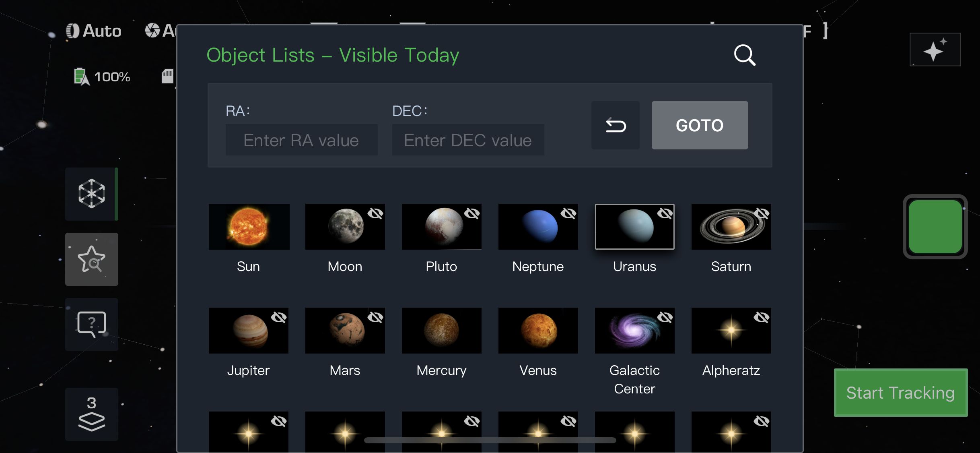Screen dimensions: 980x453
Task: Toggle the hidden-eye icon on Moon
Action: [375, 213]
